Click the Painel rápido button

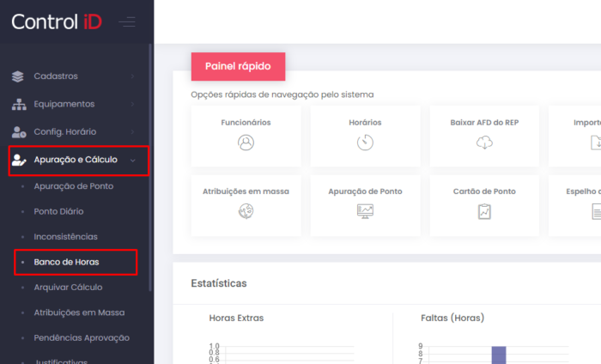tap(238, 66)
